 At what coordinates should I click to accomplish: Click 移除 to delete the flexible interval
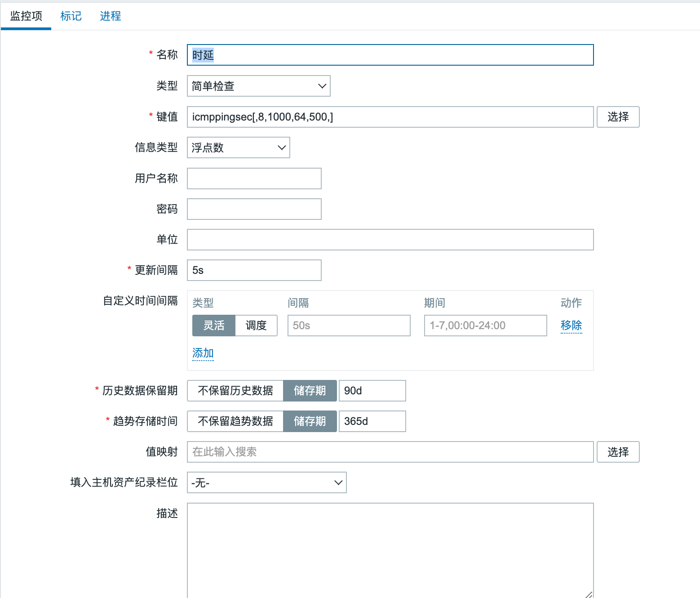pyautogui.click(x=571, y=325)
